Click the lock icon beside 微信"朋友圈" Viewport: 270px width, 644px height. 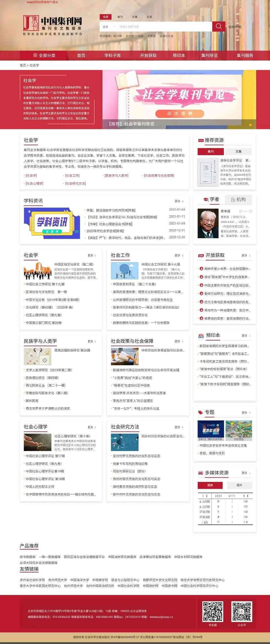tap(201, 277)
